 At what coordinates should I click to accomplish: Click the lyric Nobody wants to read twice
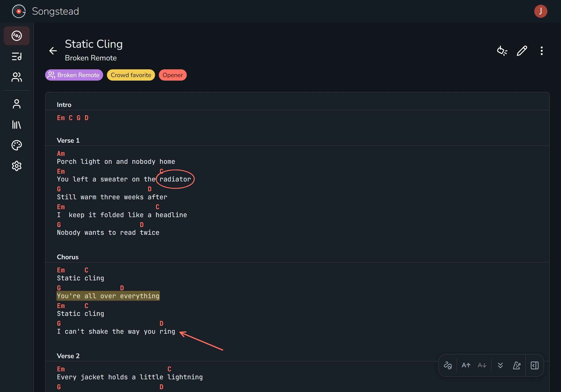pyautogui.click(x=108, y=232)
